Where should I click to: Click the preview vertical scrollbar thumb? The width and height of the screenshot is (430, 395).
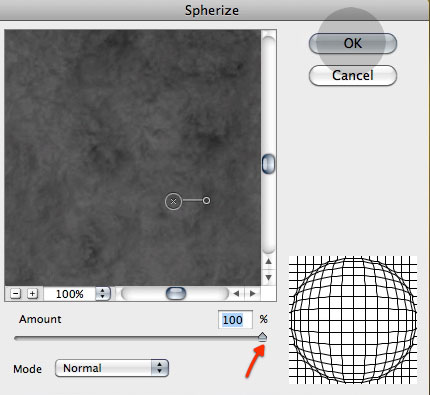point(268,164)
